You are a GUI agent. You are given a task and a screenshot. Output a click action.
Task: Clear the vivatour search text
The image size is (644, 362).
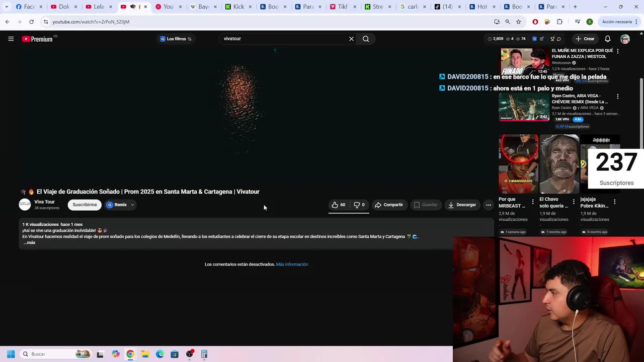pos(351,39)
